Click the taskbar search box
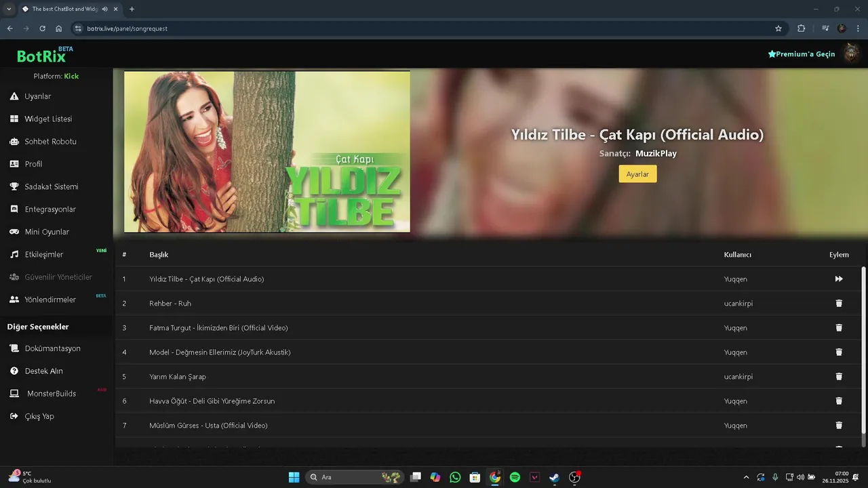Screen dimensions: 868x488 (x=355, y=477)
